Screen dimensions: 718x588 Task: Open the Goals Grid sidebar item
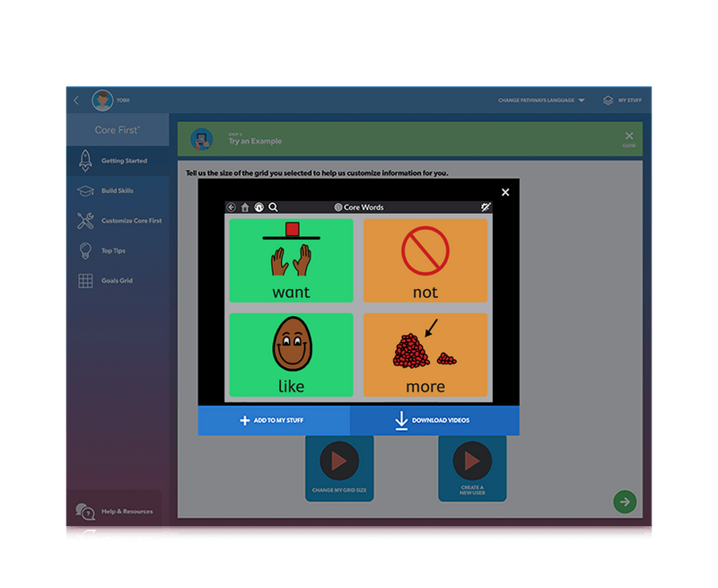point(117,281)
